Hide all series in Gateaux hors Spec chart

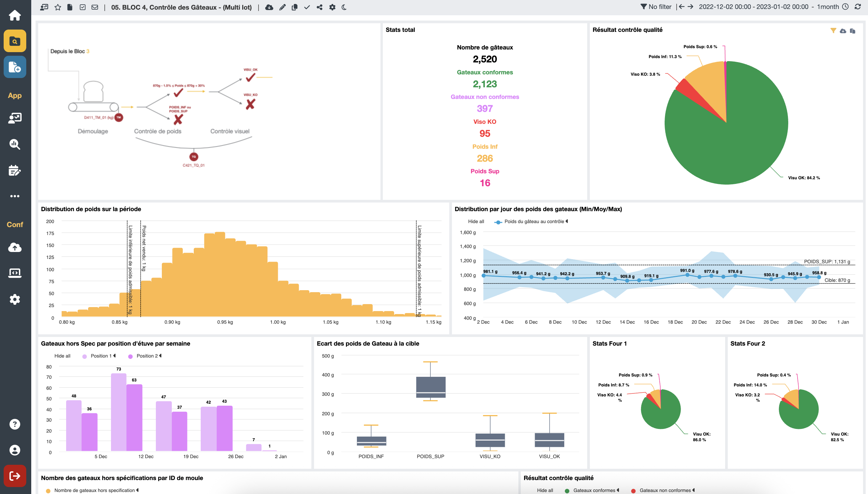point(62,356)
